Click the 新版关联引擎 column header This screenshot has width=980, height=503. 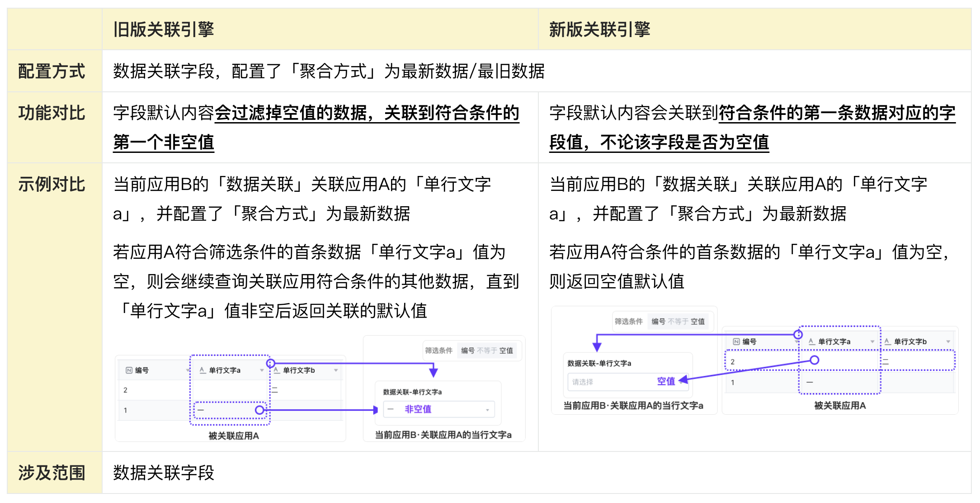(x=599, y=29)
